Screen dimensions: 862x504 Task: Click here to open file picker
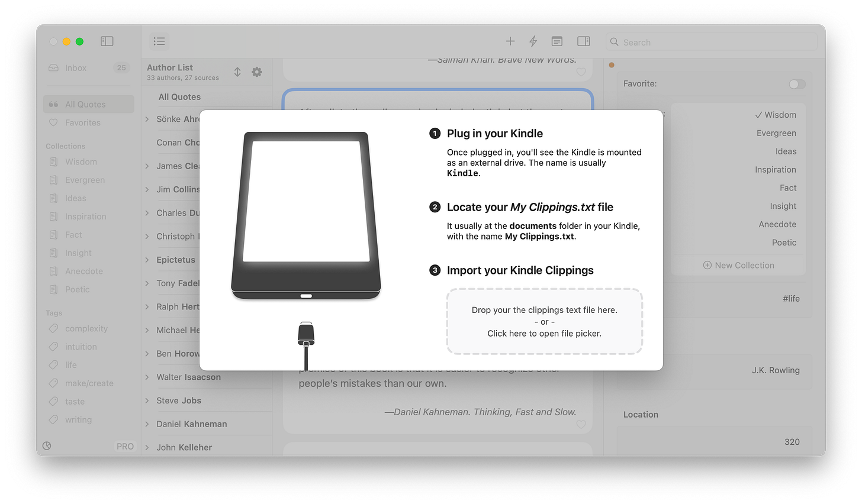(x=545, y=334)
